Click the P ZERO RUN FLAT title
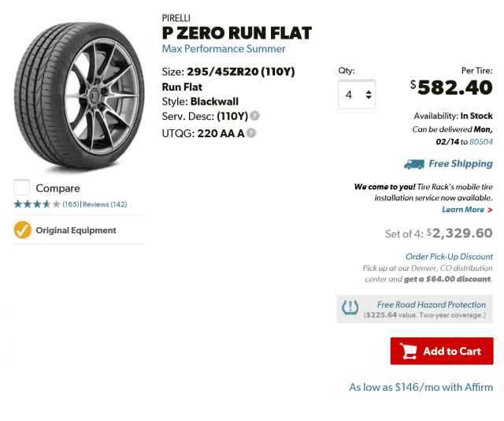 (236, 32)
